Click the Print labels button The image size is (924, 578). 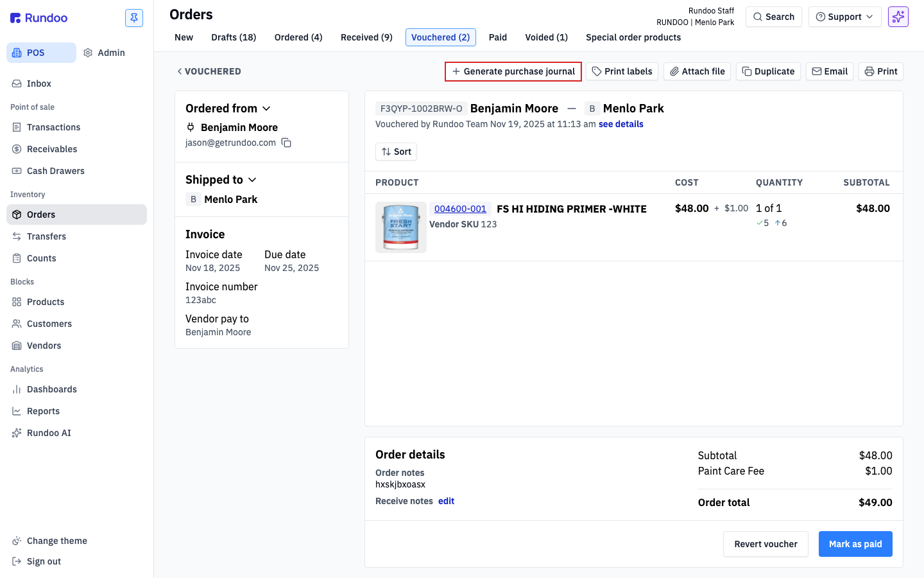(622, 71)
